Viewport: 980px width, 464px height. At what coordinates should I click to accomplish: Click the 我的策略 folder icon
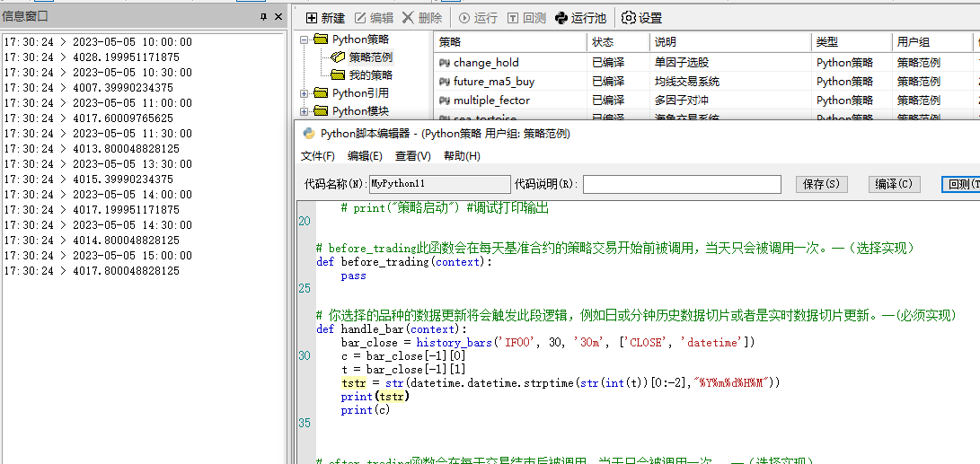click(338, 74)
